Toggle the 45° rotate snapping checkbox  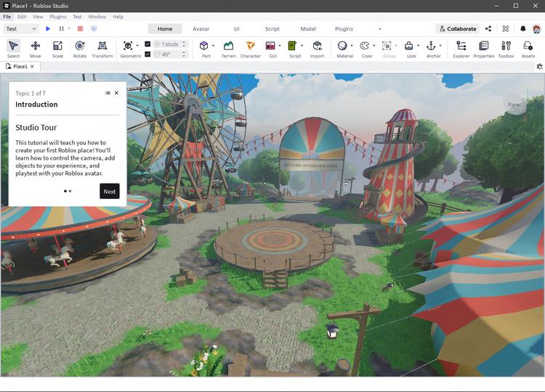[148, 54]
